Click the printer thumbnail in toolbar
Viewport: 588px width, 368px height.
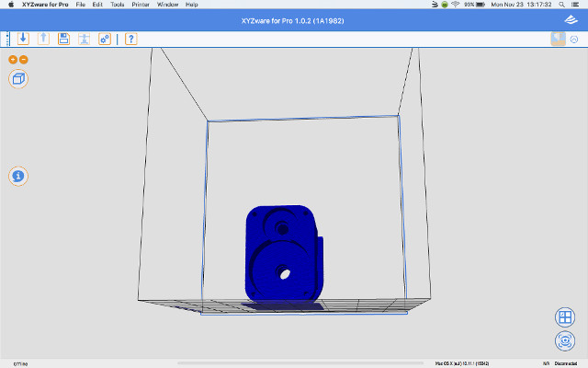(558, 39)
